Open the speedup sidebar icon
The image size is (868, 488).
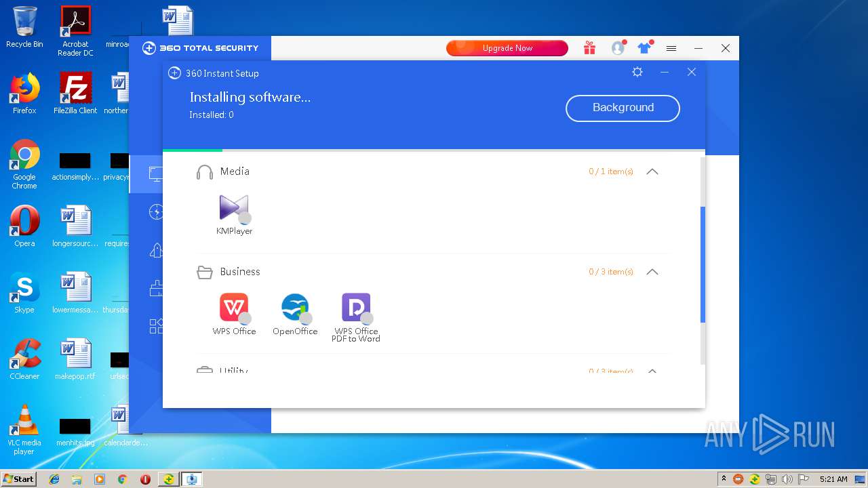click(156, 212)
